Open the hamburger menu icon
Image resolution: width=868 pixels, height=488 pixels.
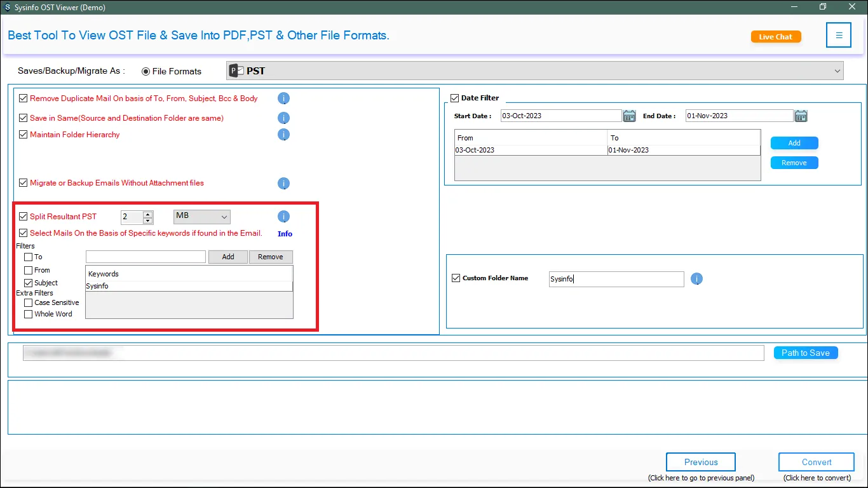(x=838, y=36)
